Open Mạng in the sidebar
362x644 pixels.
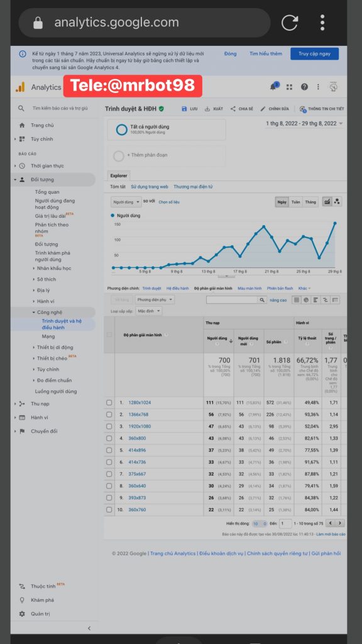[48, 336]
